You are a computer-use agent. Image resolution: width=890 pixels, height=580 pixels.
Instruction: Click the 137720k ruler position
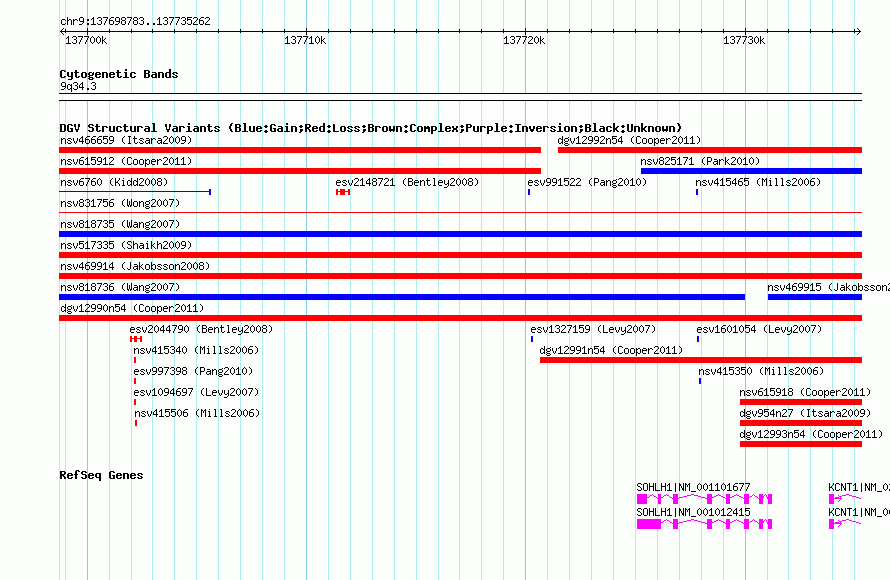coord(524,40)
